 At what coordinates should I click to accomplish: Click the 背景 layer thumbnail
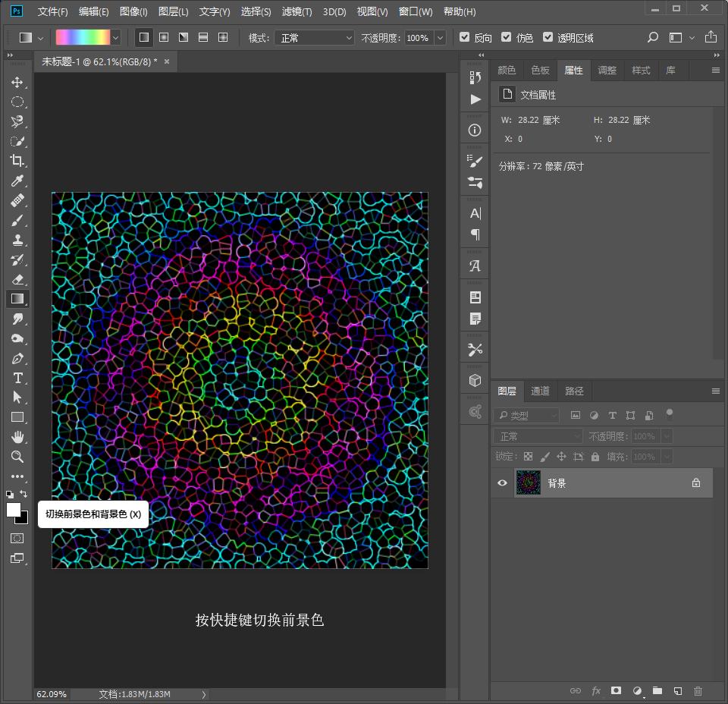[528, 483]
